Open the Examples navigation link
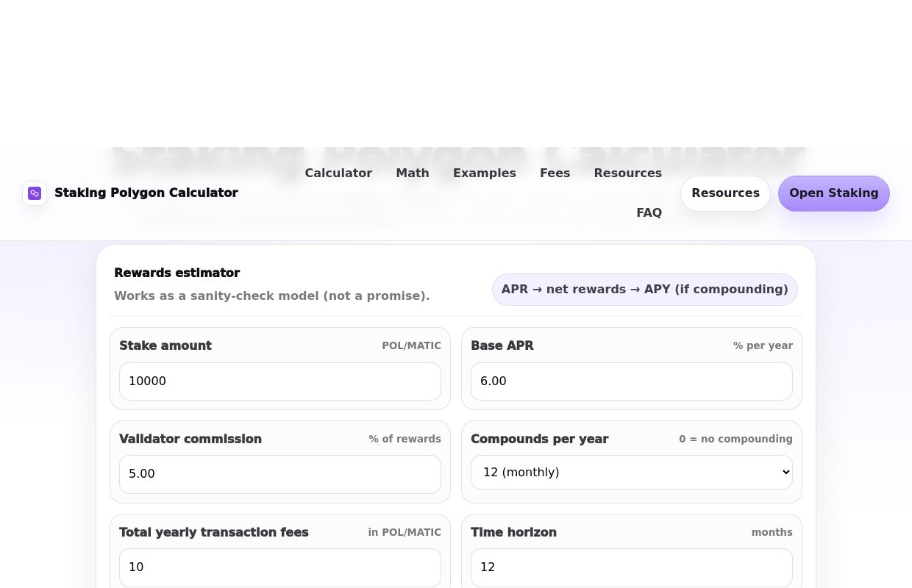This screenshot has height=588, width=912. coord(485,173)
